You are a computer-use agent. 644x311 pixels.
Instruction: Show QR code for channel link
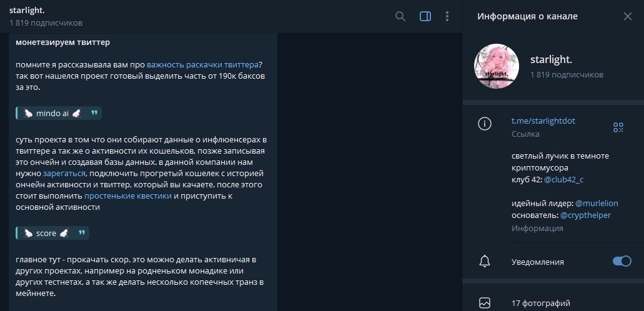[618, 127]
